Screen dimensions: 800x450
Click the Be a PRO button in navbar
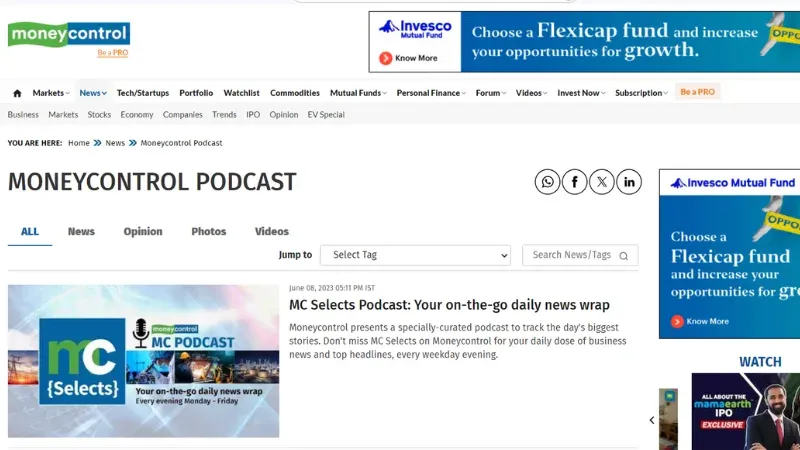(x=697, y=92)
